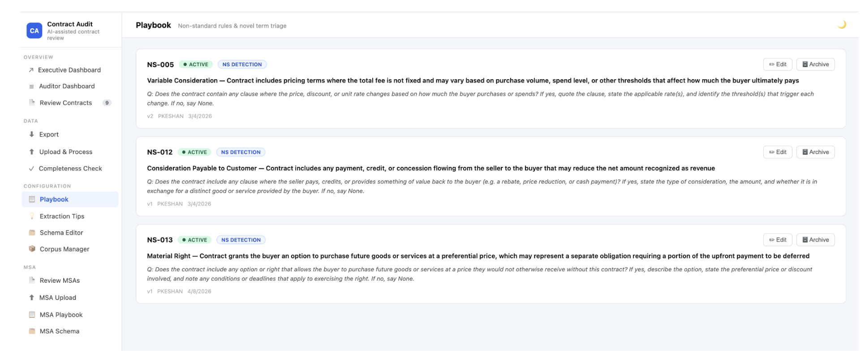Click Upload & Process up-arrow icon

(31, 152)
